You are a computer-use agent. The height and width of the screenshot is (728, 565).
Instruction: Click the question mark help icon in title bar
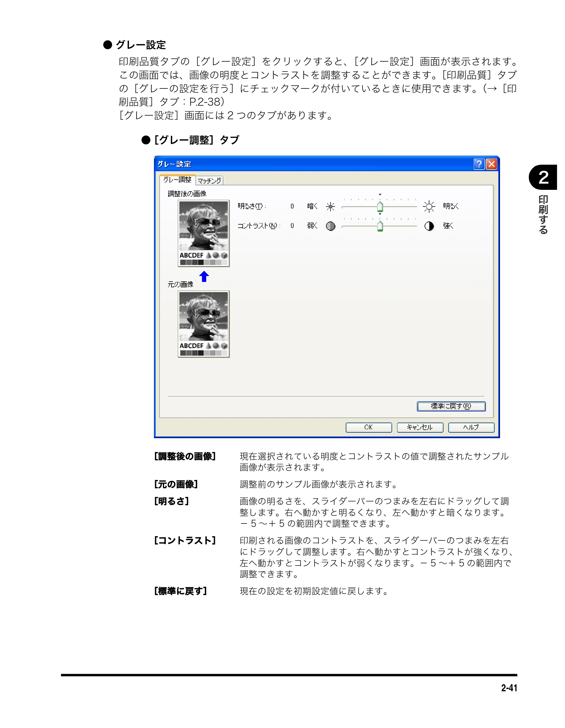[x=479, y=164]
